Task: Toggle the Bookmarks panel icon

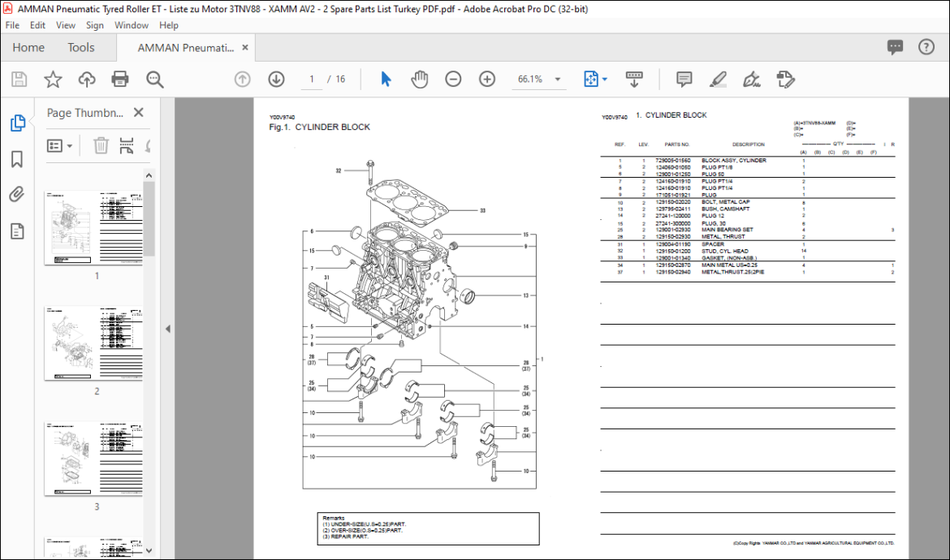Action: [x=17, y=159]
